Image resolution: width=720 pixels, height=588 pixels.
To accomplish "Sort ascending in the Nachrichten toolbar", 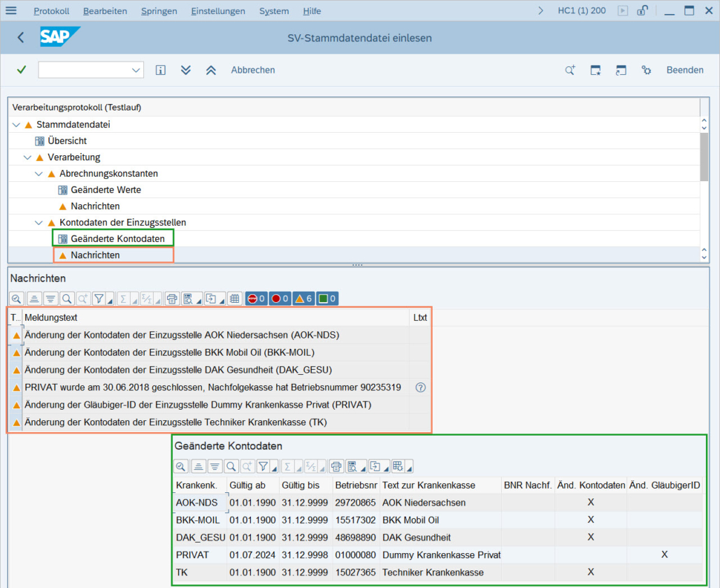I will point(34,299).
